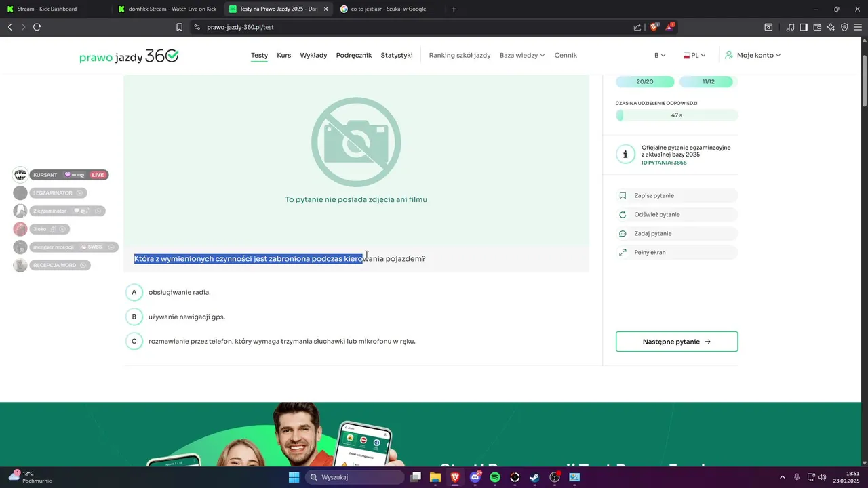The image size is (868, 488).
Task: Click the Brave VPN shield icon
Action: [844, 27]
